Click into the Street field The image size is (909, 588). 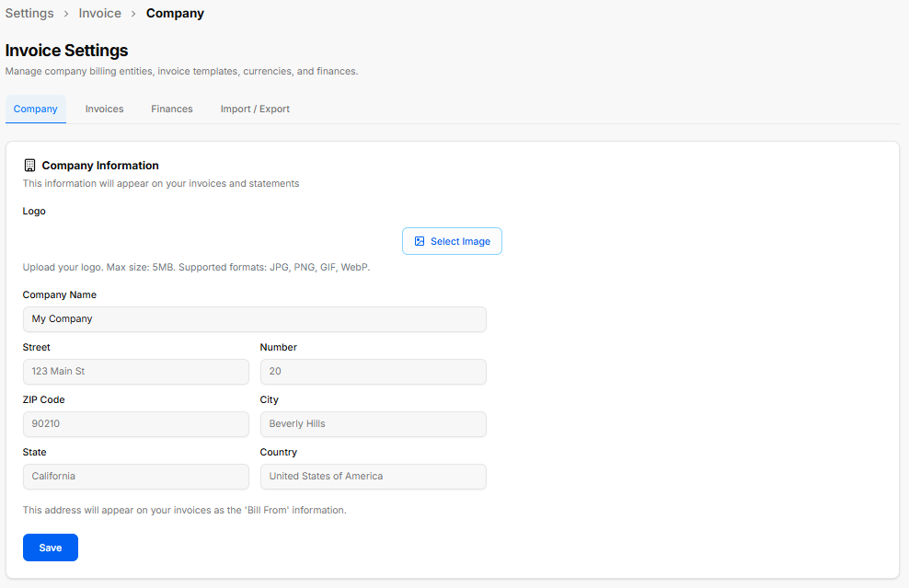pos(136,372)
